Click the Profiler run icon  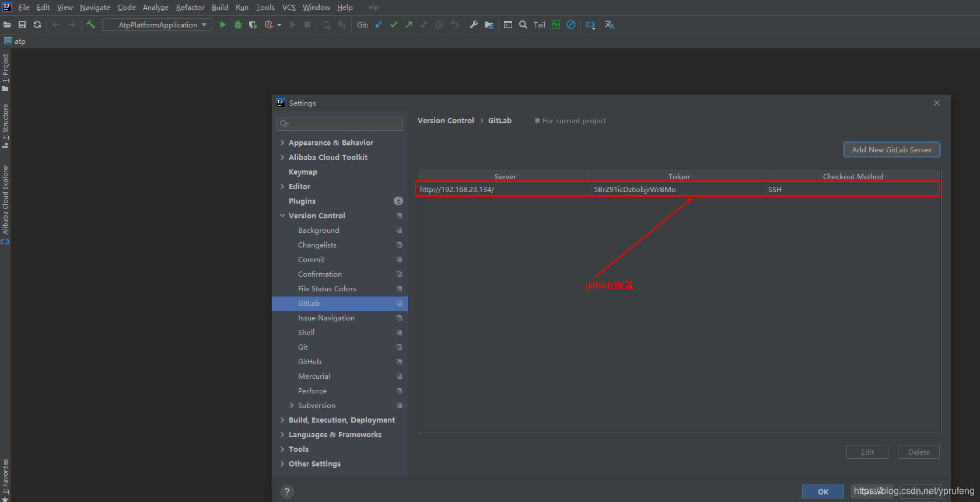click(269, 25)
